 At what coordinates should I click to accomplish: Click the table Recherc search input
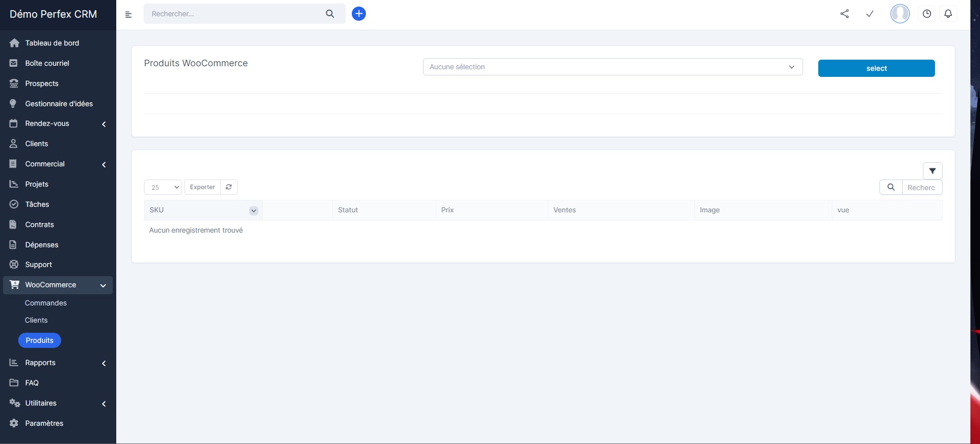click(922, 187)
